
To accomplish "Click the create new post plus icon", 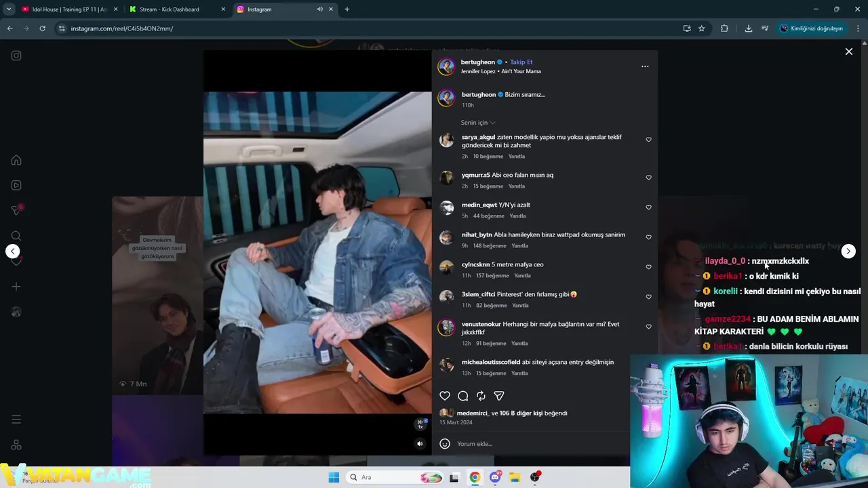I will point(16,287).
